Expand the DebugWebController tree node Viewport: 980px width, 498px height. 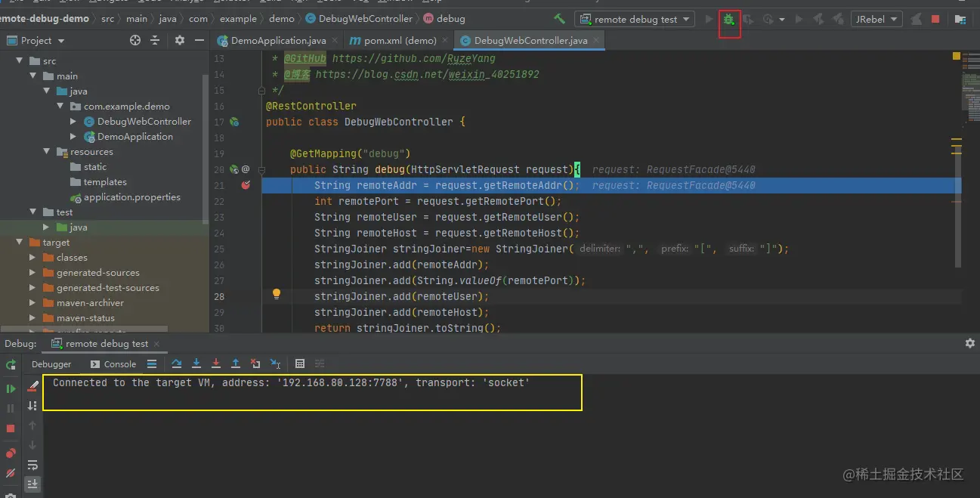click(73, 121)
